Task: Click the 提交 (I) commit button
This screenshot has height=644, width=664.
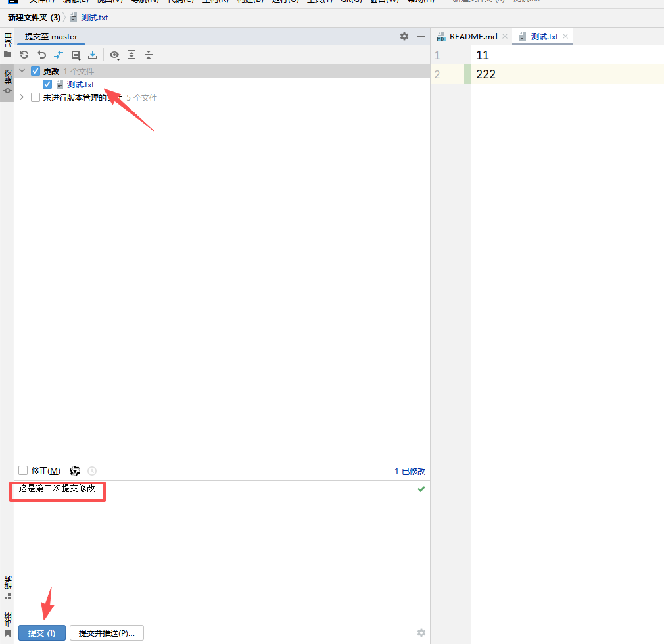Action: pyautogui.click(x=42, y=633)
